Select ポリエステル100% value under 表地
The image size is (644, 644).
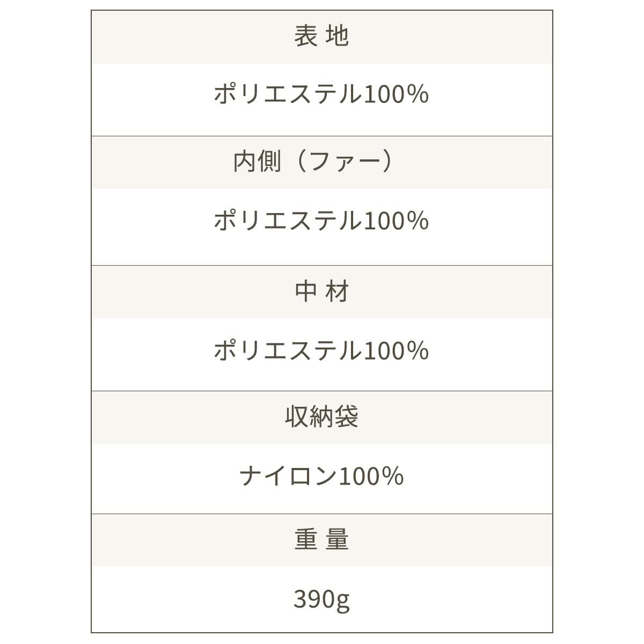[321, 95]
